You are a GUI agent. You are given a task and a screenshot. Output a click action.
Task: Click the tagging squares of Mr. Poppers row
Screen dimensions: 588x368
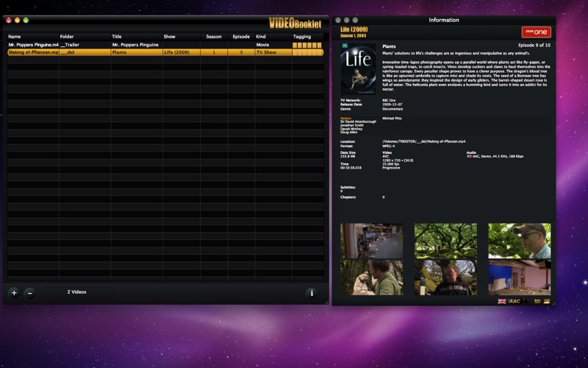307,45
